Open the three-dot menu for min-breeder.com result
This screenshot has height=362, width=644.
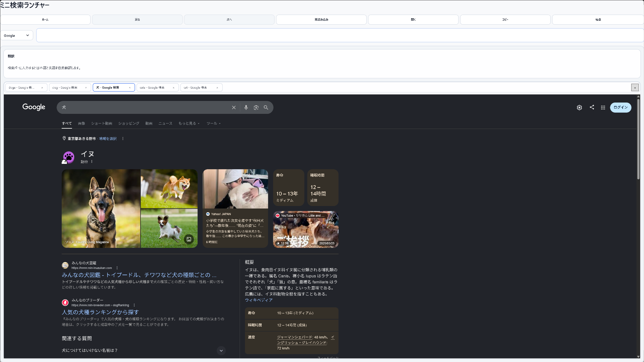(134, 305)
